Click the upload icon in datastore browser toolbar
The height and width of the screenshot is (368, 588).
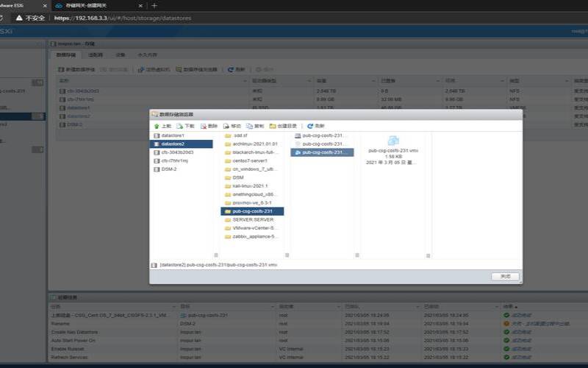coord(157,126)
